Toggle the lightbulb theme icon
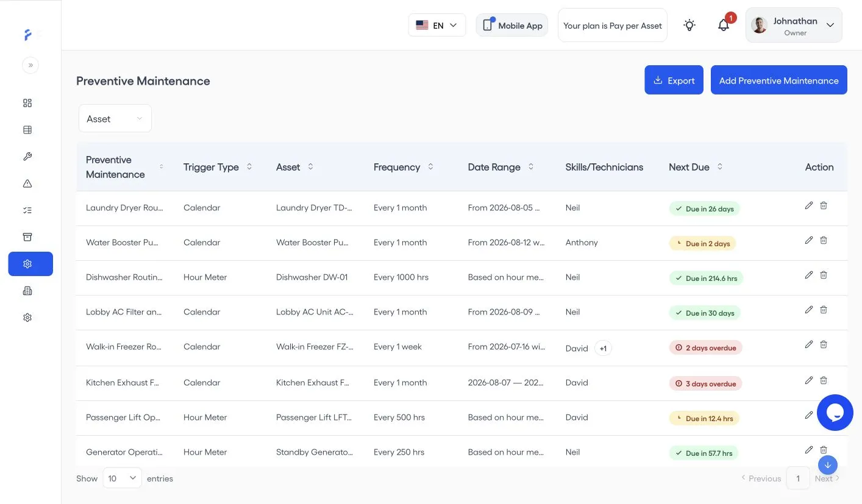Viewport: 862px width, 504px height. 689,25
